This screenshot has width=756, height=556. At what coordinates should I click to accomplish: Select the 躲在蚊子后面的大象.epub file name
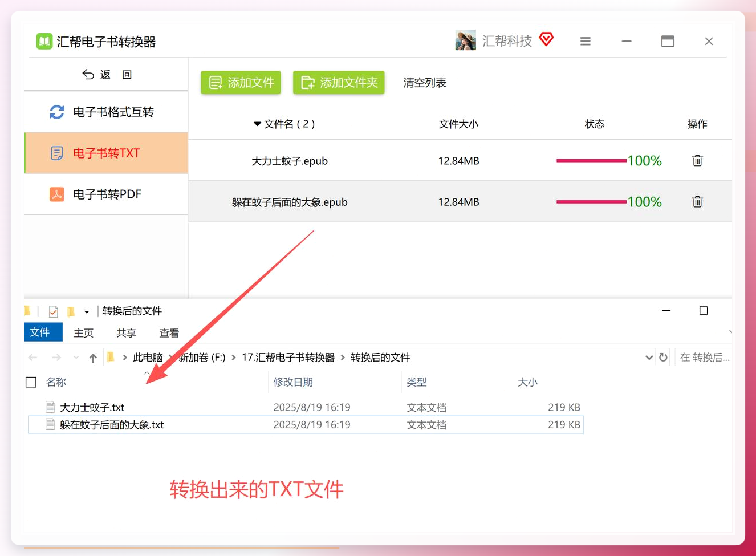pyautogui.click(x=290, y=202)
